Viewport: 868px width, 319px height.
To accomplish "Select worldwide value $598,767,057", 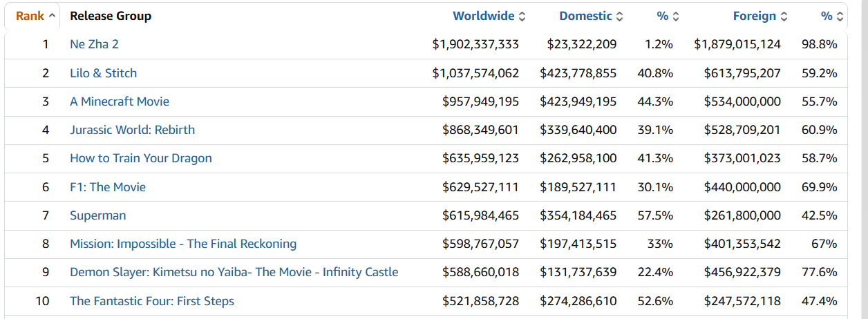I will point(480,244).
